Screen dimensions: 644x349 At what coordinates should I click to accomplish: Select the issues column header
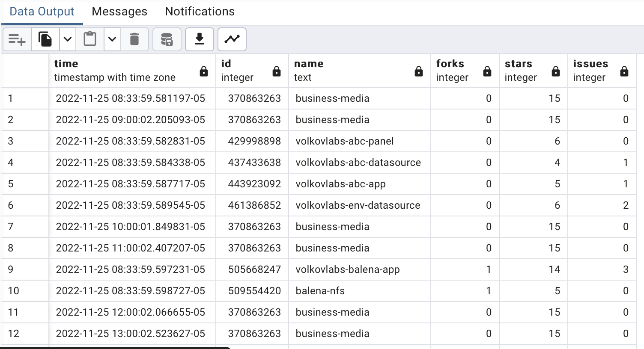[x=602, y=71]
